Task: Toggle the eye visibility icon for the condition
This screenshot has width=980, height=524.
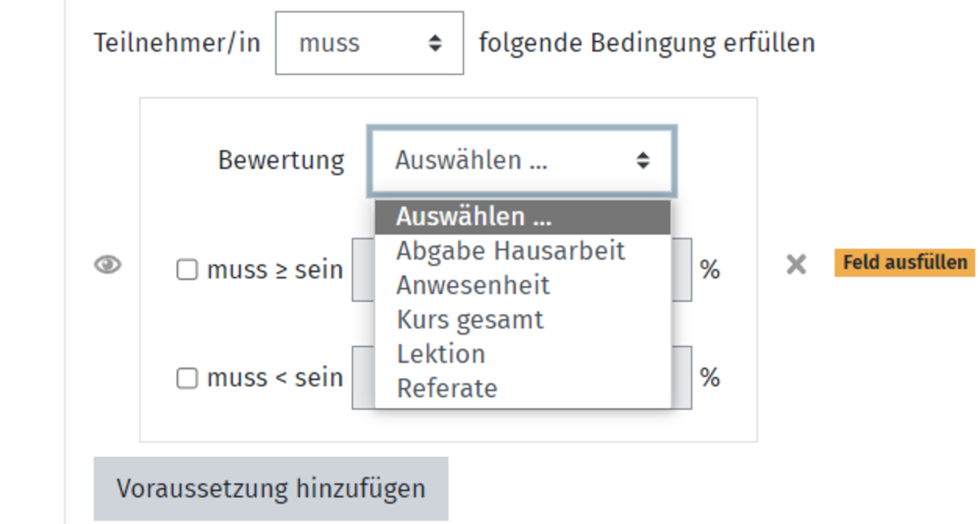Action: 108,264
